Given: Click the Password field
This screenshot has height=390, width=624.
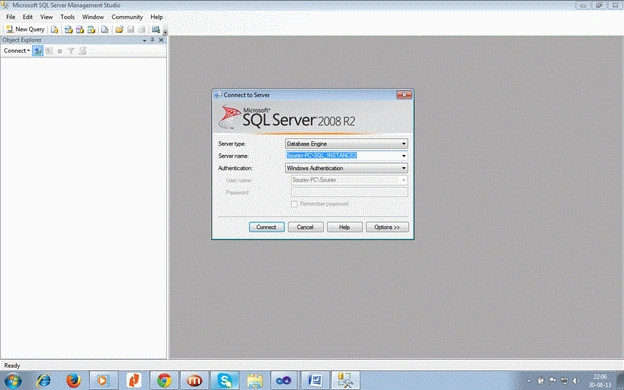Looking at the screenshot, I should click(349, 192).
